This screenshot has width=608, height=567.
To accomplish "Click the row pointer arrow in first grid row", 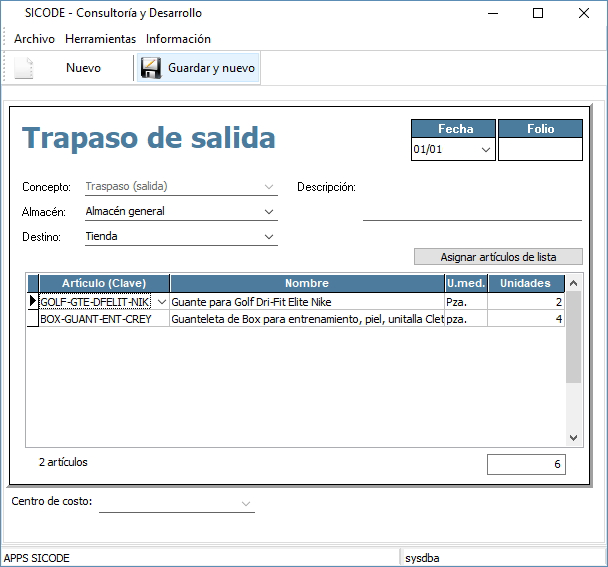I will [x=32, y=301].
